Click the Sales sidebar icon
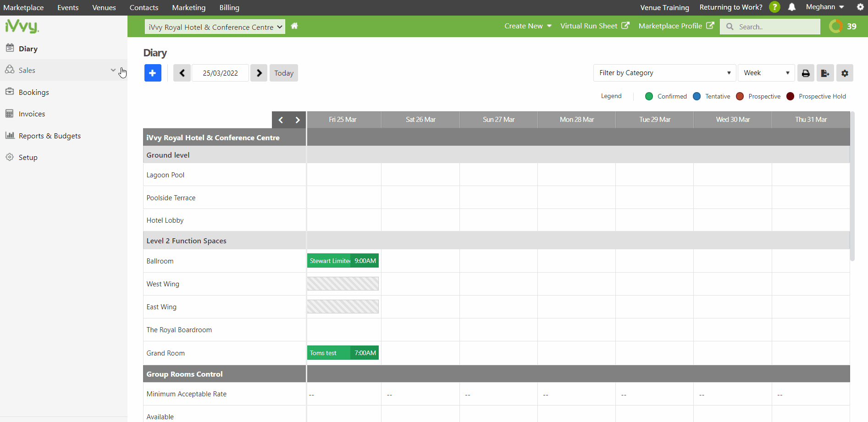868x422 pixels. coord(10,69)
